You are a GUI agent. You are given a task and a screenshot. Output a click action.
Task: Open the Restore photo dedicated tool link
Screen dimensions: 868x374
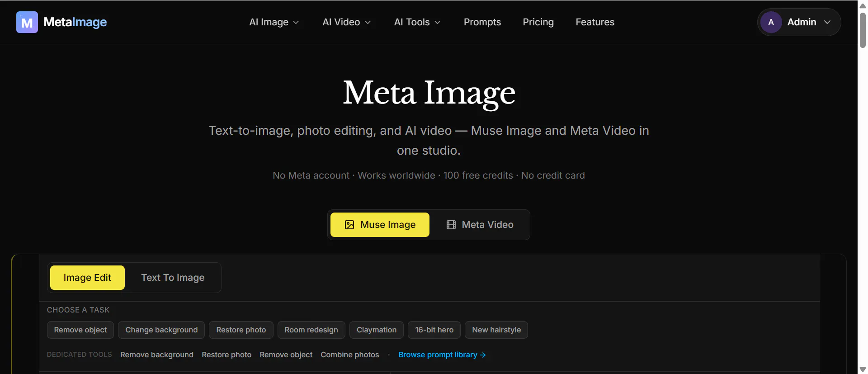tap(226, 355)
